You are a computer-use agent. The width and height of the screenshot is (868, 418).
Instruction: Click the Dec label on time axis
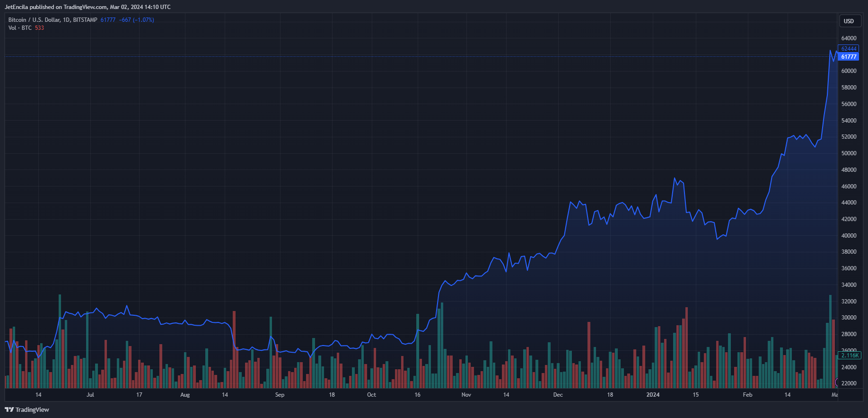(558, 395)
